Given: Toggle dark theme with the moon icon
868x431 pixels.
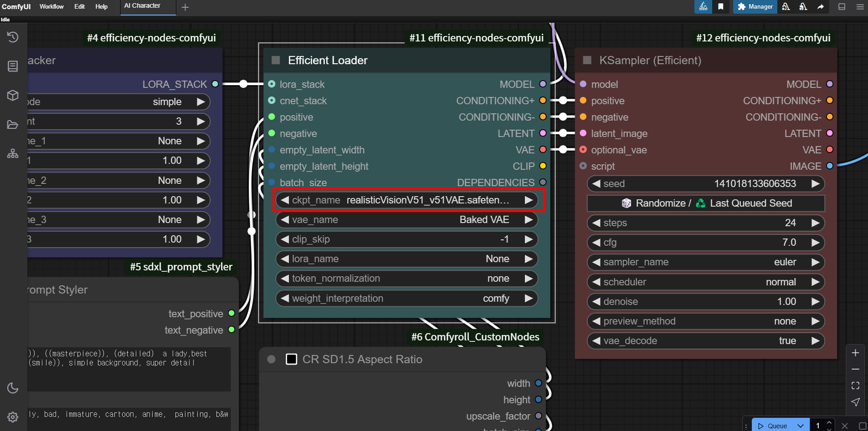Looking at the screenshot, I should pyautogui.click(x=12, y=388).
